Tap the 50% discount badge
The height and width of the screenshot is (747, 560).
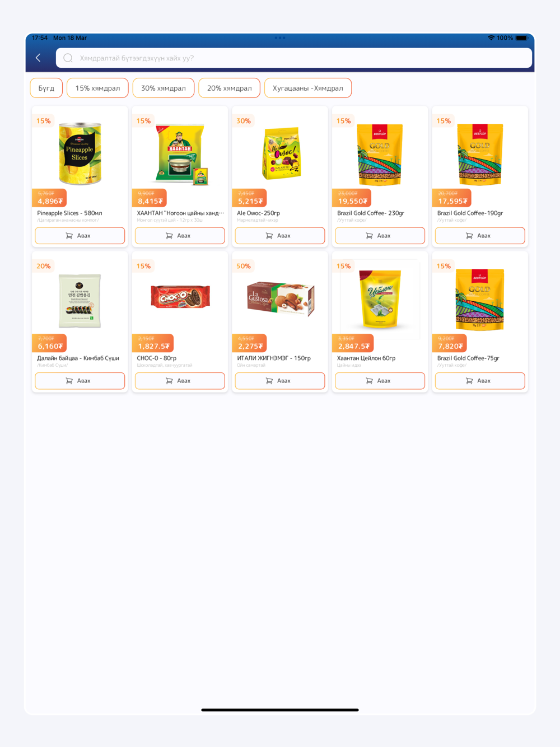(244, 266)
